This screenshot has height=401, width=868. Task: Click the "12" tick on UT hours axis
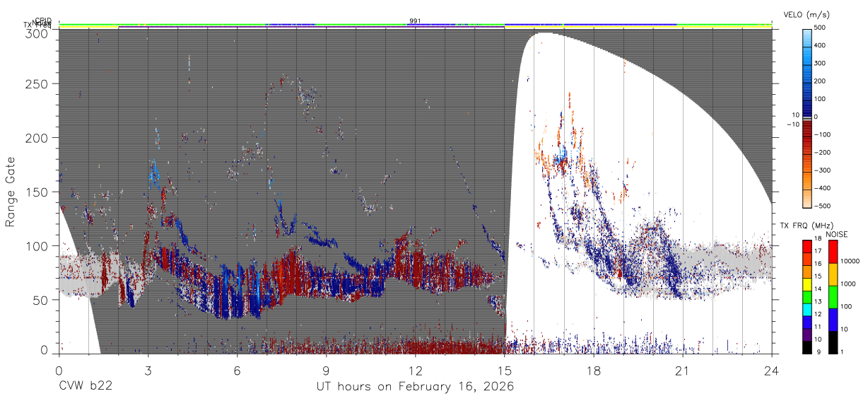click(x=415, y=371)
